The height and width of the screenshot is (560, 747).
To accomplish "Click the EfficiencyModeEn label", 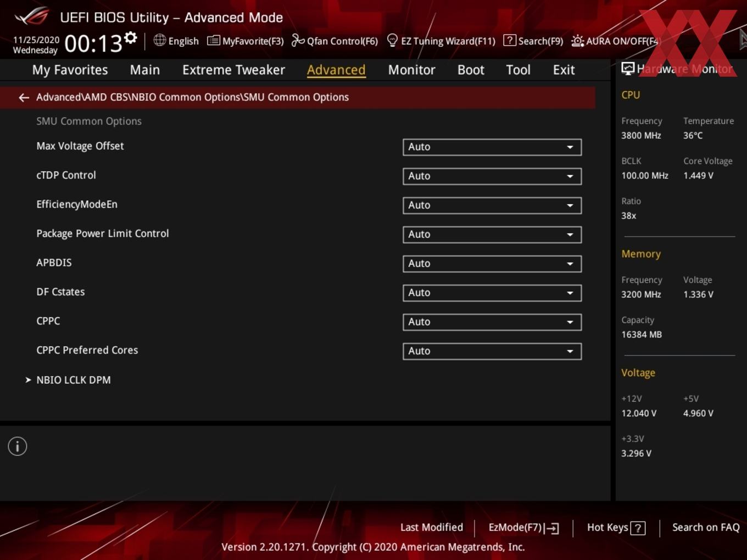I will [x=77, y=204].
